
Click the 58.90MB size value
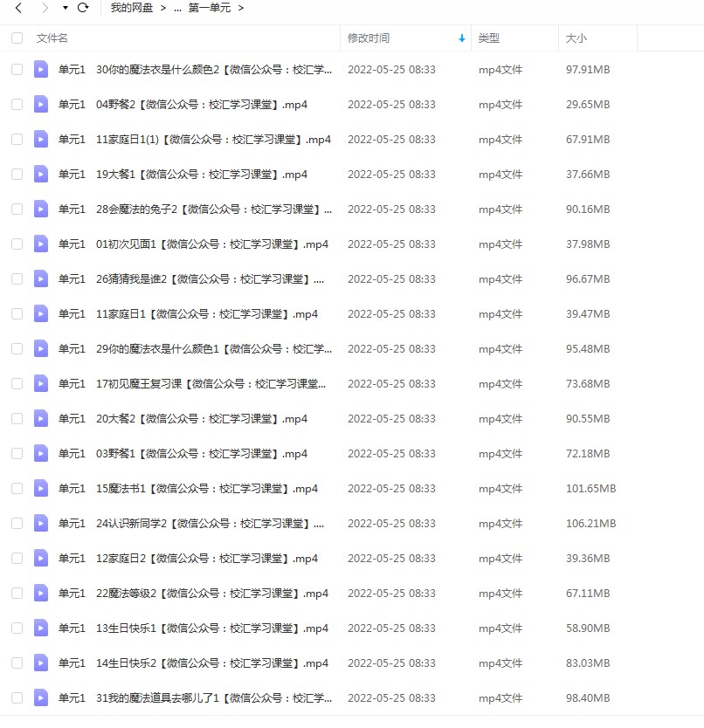[x=588, y=628]
